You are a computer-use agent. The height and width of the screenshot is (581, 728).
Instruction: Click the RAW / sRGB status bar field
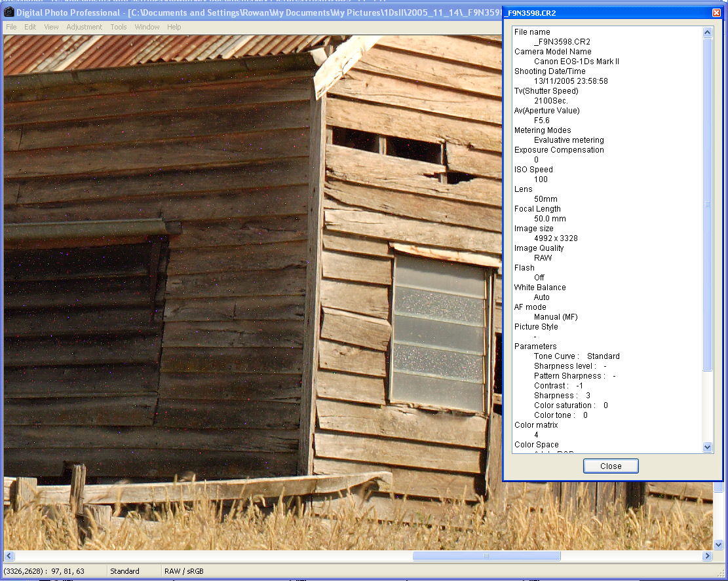click(184, 571)
